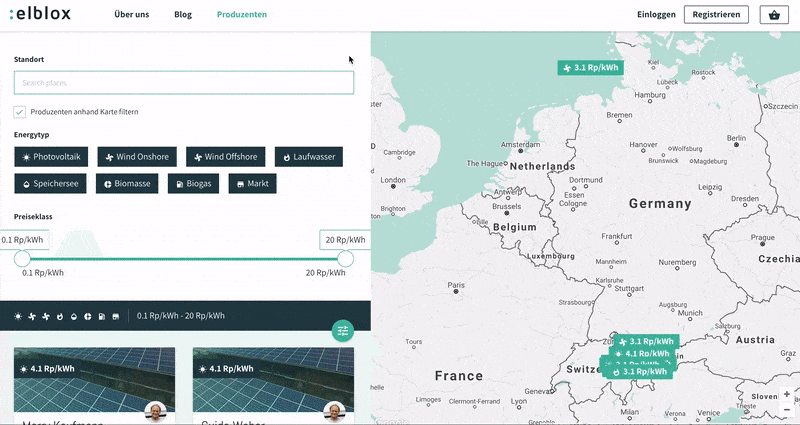Viewport: 800px width, 425px height.
Task: Click the minimum price slider handle
Action: (x=22, y=259)
